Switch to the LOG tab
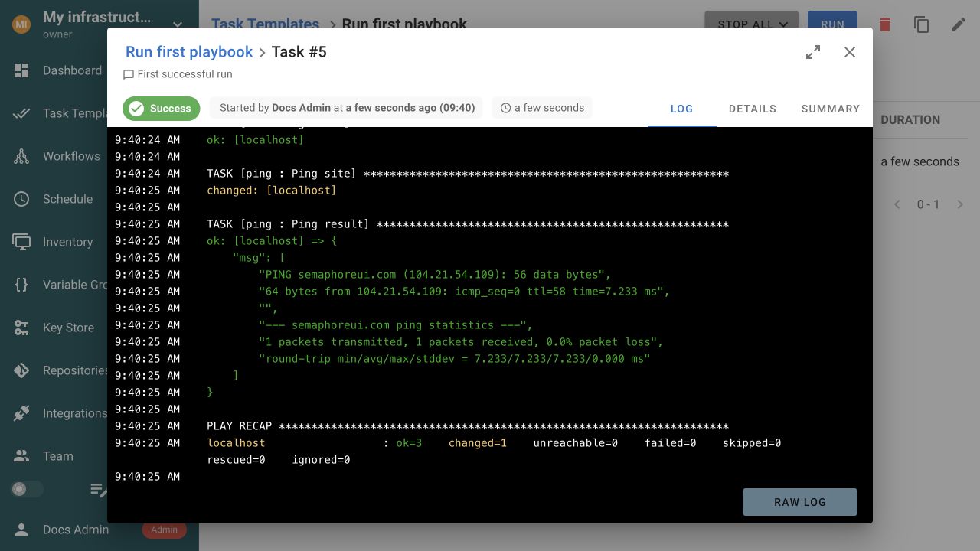This screenshot has height=551, width=980. 681,109
